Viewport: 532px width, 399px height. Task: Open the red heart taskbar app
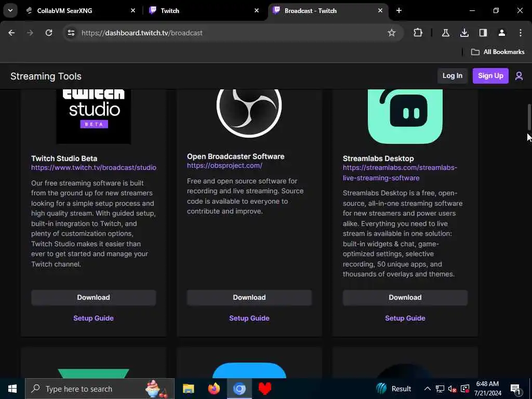(264, 389)
